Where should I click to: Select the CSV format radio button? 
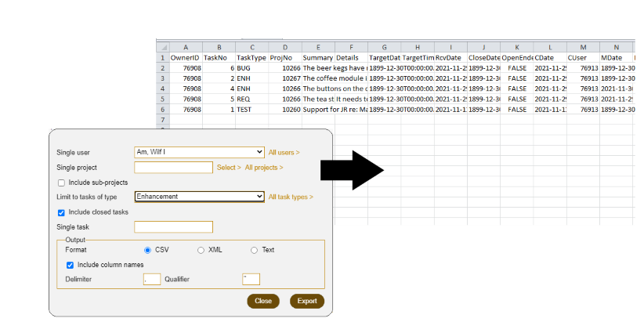point(147,250)
